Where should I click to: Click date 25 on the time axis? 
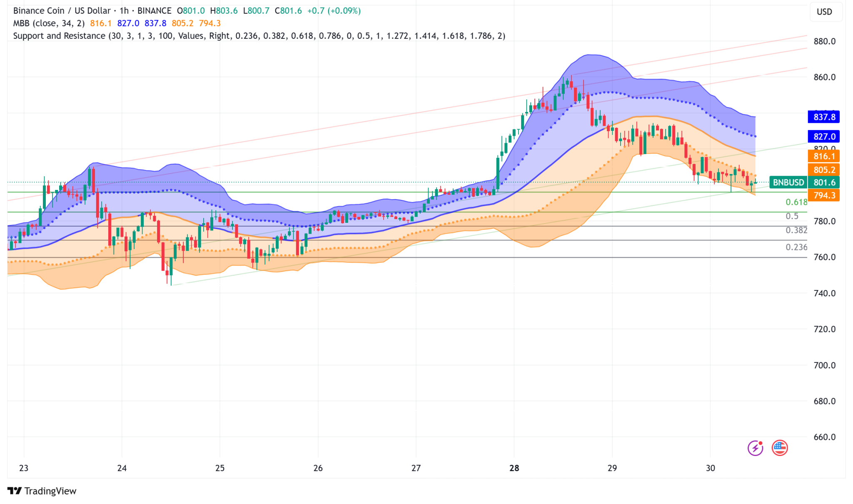pyautogui.click(x=220, y=468)
